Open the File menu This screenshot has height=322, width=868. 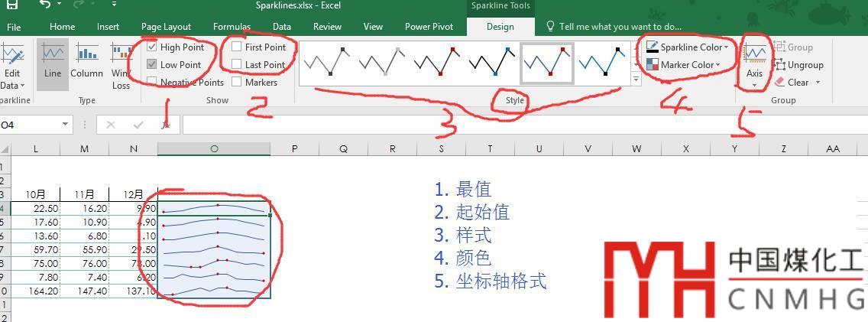coord(14,27)
